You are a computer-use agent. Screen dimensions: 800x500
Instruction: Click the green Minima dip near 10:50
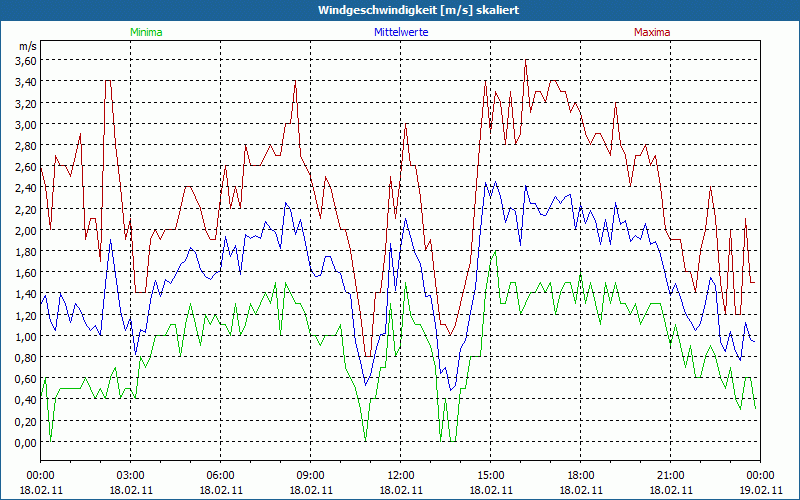pyautogui.click(x=365, y=440)
